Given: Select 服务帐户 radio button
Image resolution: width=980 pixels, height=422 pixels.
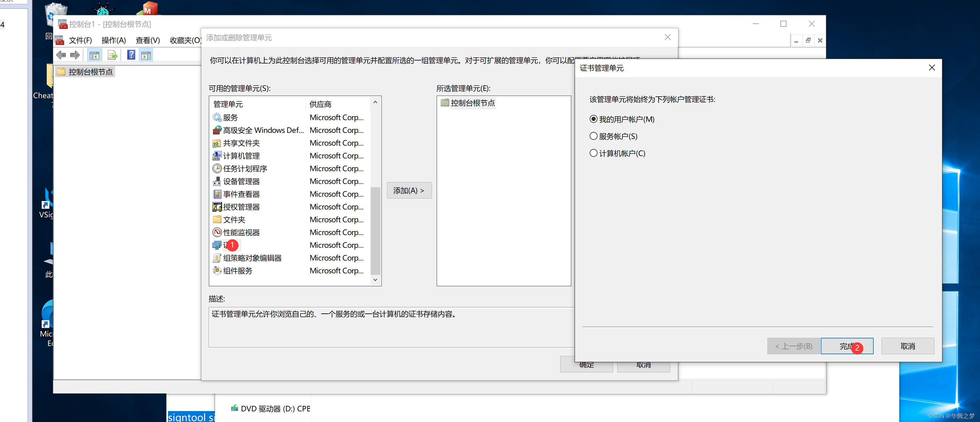Looking at the screenshot, I should pos(592,136).
